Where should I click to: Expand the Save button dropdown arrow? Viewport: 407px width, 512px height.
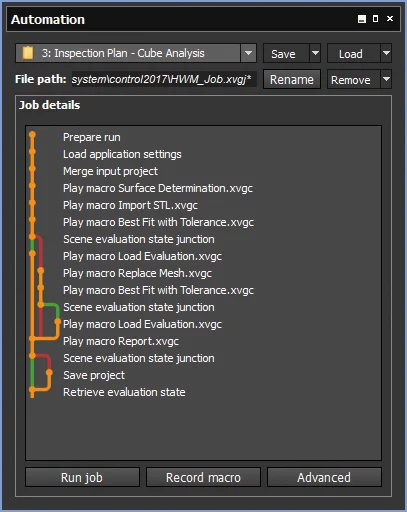pos(315,53)
